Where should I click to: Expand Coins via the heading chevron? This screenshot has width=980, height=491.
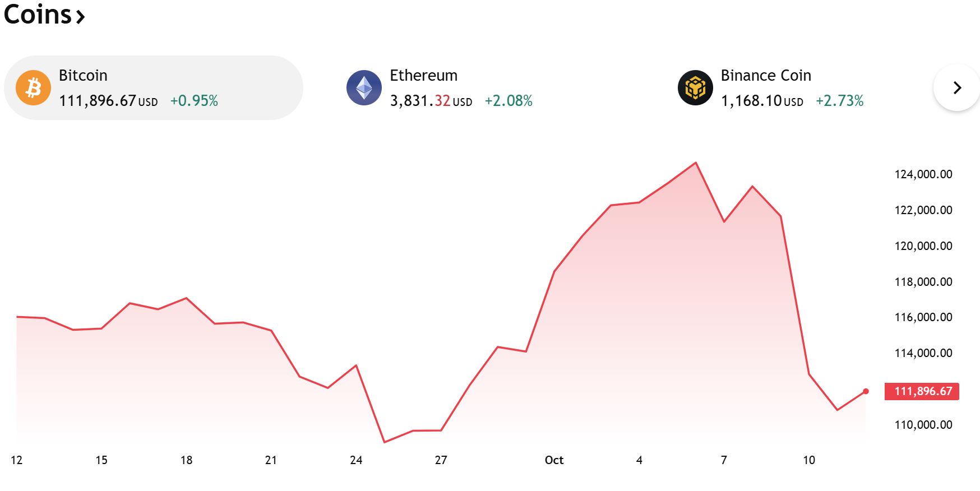click(x=81, y=17)
